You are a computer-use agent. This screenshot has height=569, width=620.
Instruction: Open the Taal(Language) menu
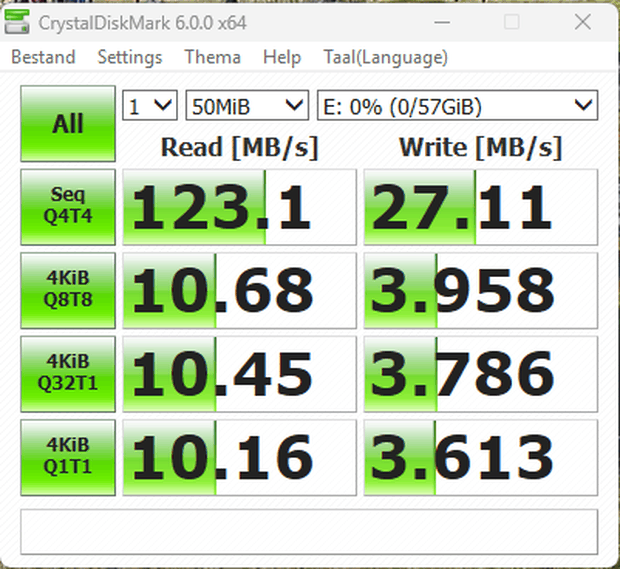click(386, 57)
